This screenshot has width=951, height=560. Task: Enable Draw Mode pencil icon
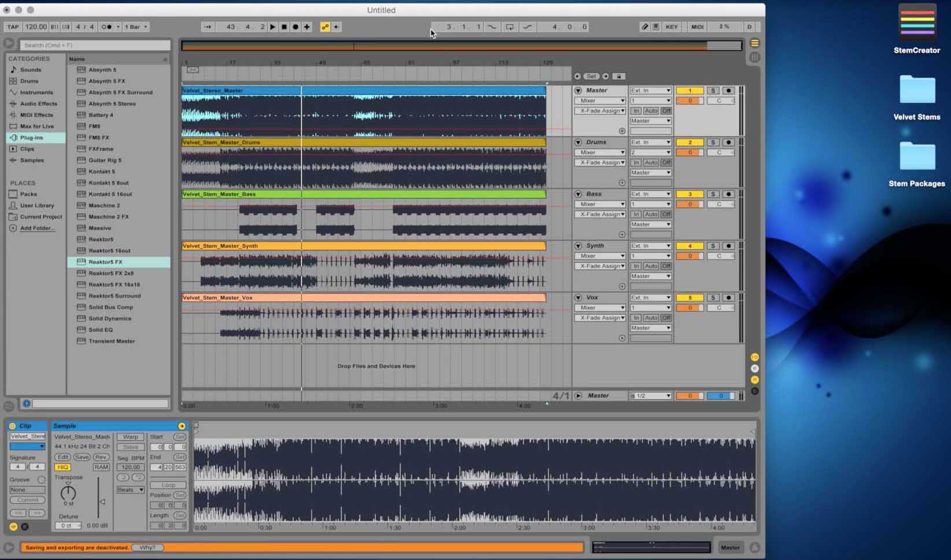[644, 27]
